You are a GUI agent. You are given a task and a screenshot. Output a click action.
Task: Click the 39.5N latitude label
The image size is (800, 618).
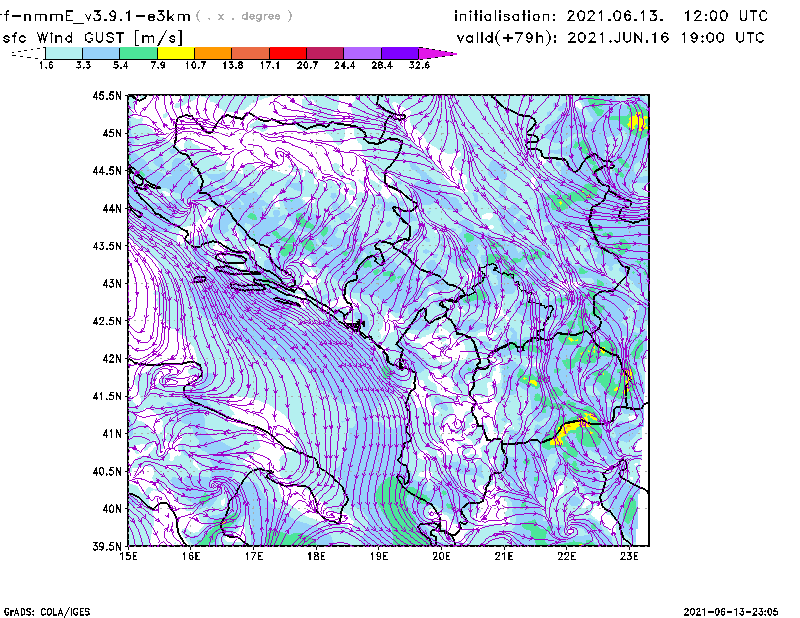[107, 547]
